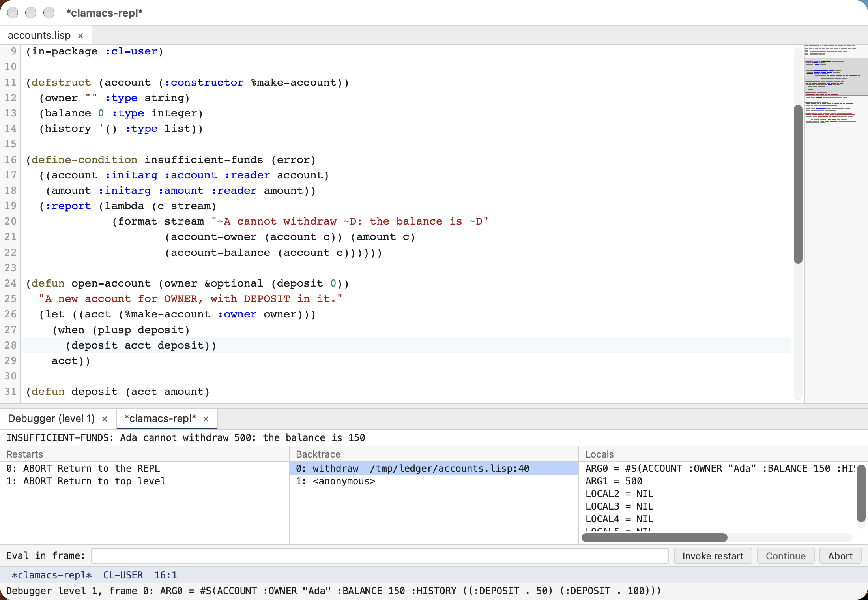Click the Invoke restart button
The height and width of the screenshot is (600, 868).
[713, 556]
